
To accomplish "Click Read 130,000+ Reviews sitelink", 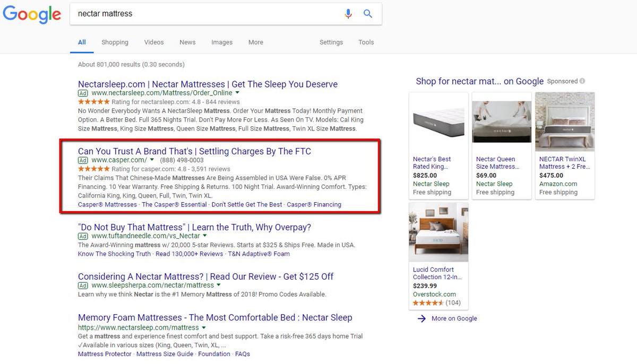I will point(190,254).
